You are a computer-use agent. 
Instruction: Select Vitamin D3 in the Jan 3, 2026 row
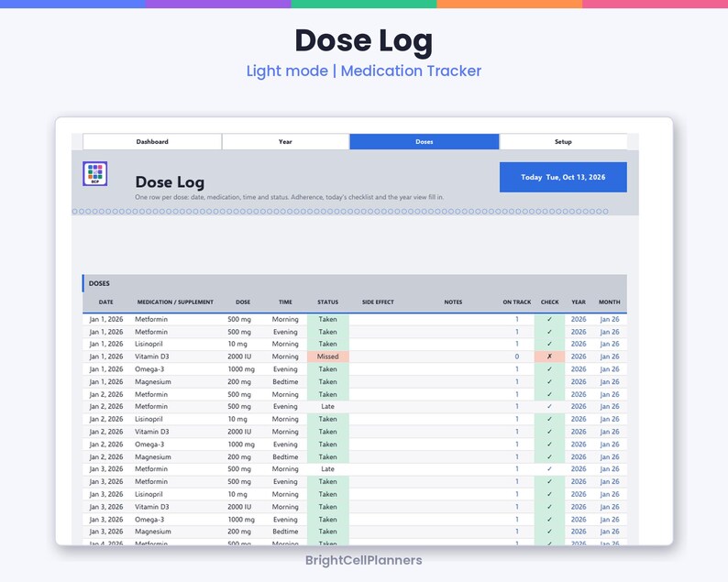(x=152, y=507)
